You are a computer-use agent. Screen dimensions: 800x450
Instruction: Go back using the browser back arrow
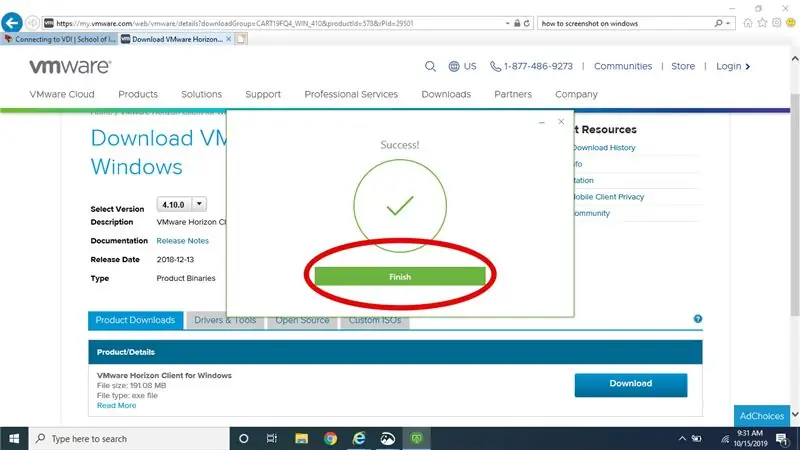pyautogui.click(x=12, y=23)
